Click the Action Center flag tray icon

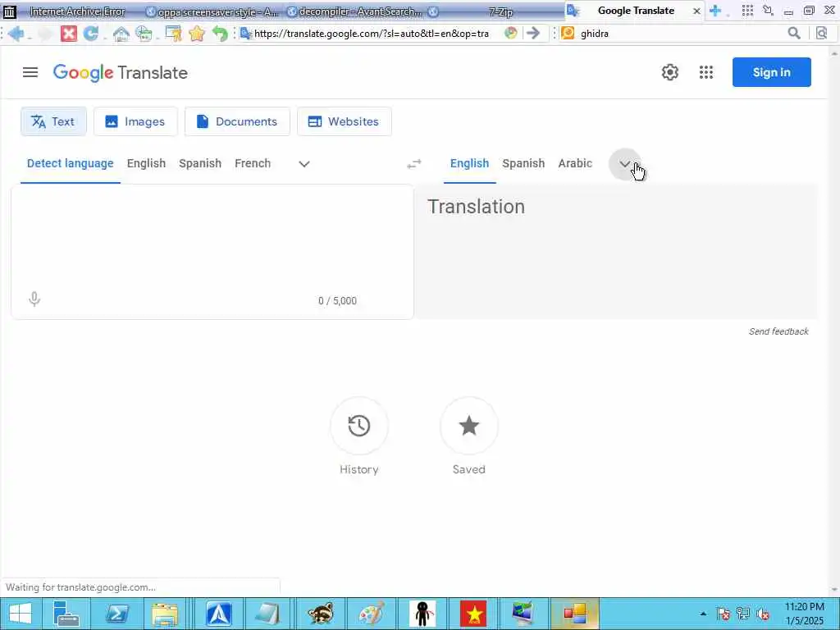point(723,614)
